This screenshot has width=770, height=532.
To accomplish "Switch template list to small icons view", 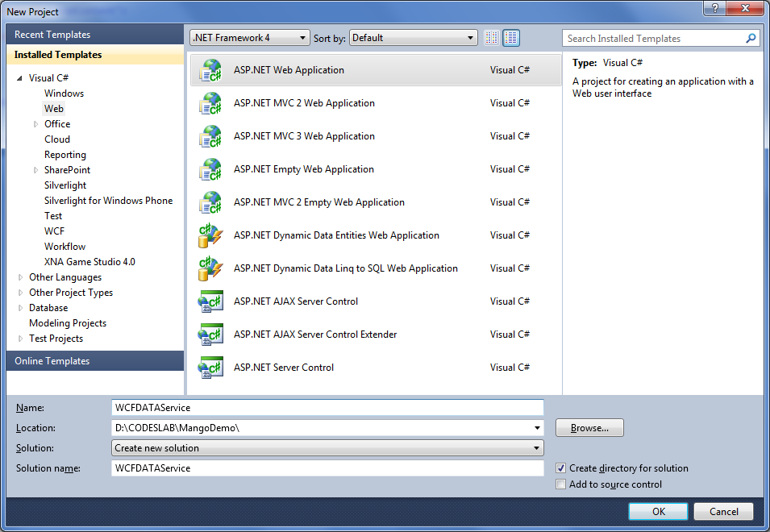I will click(492, 38).
